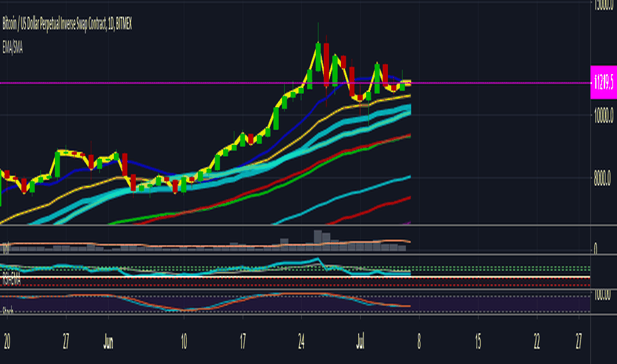Click the 20 date axis label
Screen dimensions: 617x364
(x=7, y=341)
